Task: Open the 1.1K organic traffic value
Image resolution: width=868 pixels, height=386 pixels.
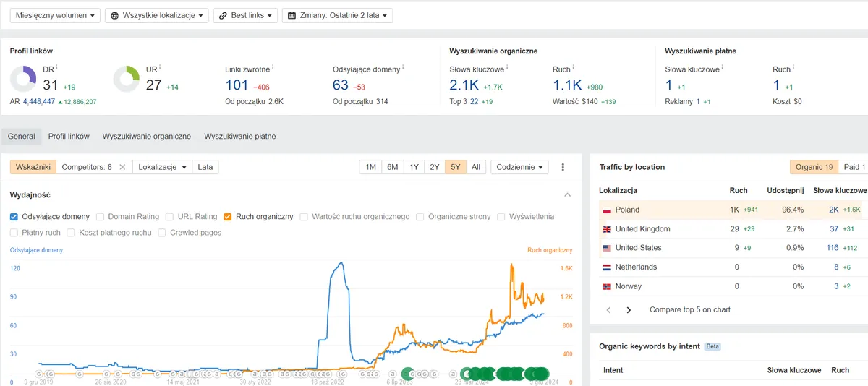Action: (x=568, y=85)
